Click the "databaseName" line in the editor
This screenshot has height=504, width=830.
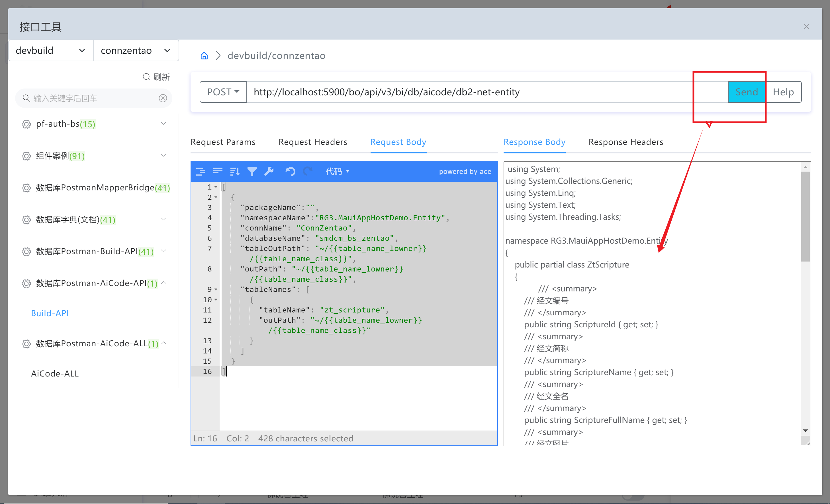point(319,238)
